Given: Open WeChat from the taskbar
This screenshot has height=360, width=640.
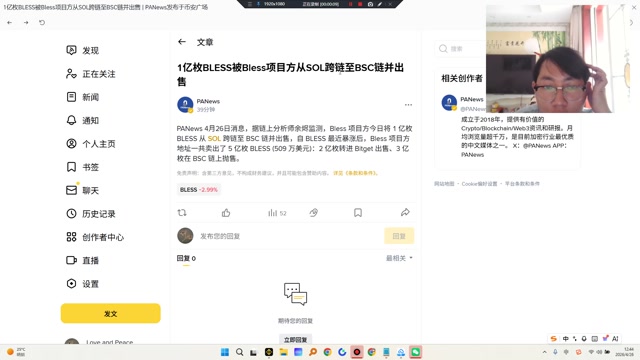Looking at the screenshot, I should point(416,352).
